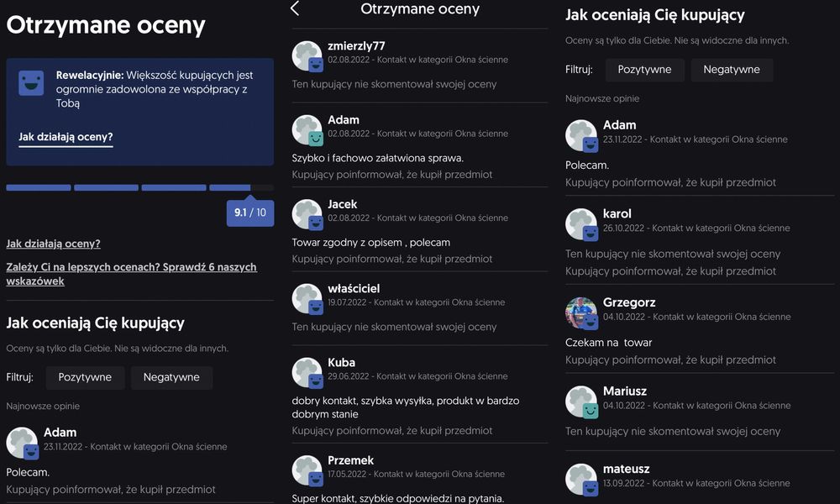Click the 9.1 / 10 rating badge
This screenshot has width=840, height=504.
[250, 213]
